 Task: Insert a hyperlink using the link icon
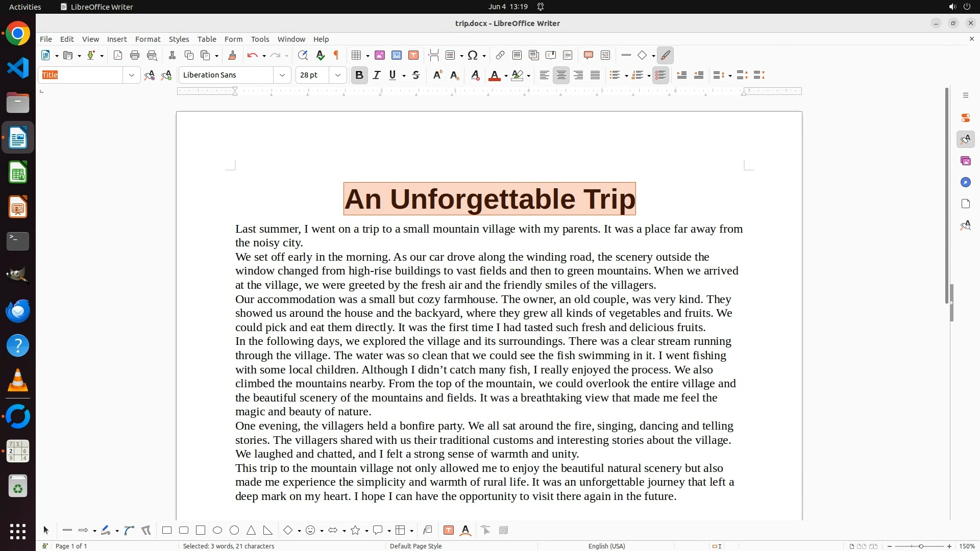[x=500, y=56]
